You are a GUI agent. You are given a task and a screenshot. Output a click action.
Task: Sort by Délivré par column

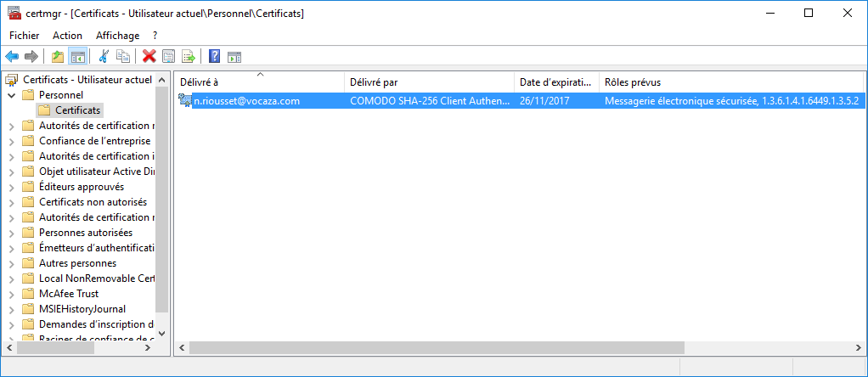[x=429, y=82]
